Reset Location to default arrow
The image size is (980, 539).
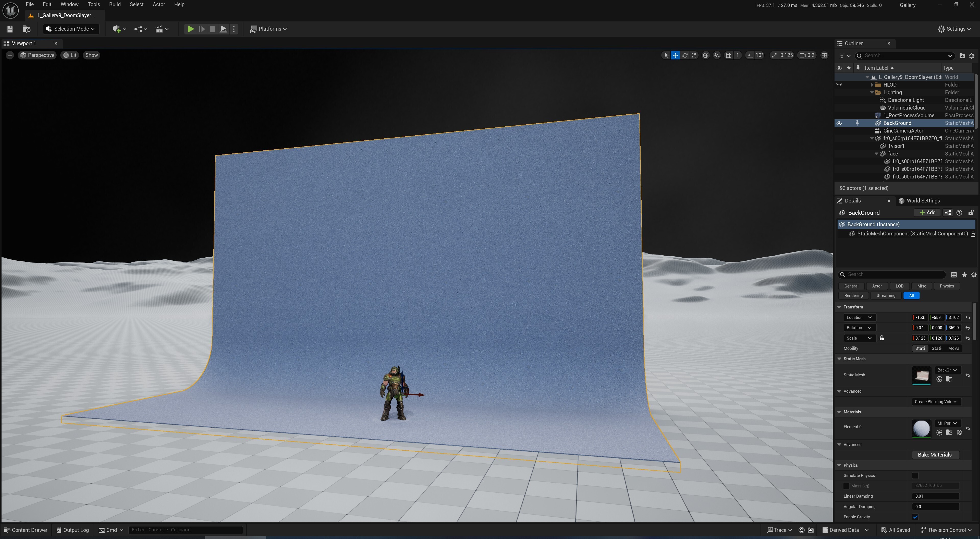[x=968, y=317]
